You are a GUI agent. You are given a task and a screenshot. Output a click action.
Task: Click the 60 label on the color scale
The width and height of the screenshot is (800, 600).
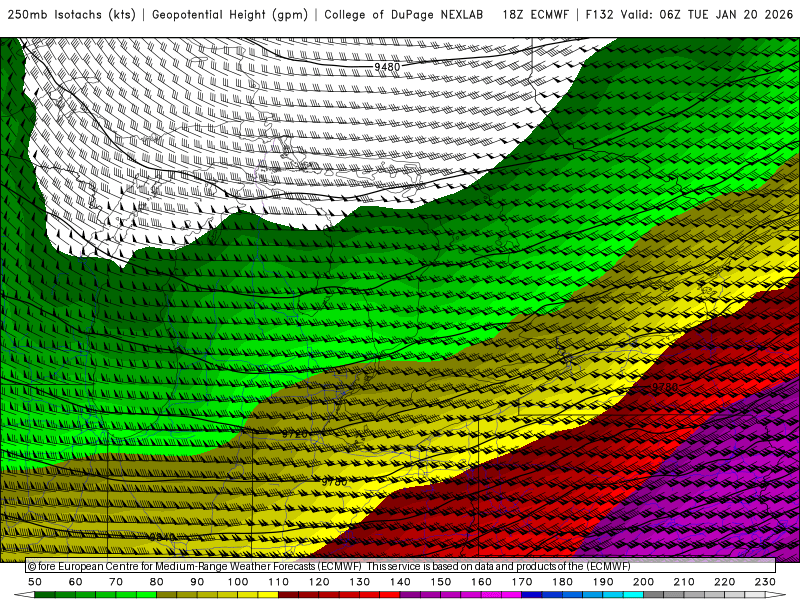tap(76, 582)
